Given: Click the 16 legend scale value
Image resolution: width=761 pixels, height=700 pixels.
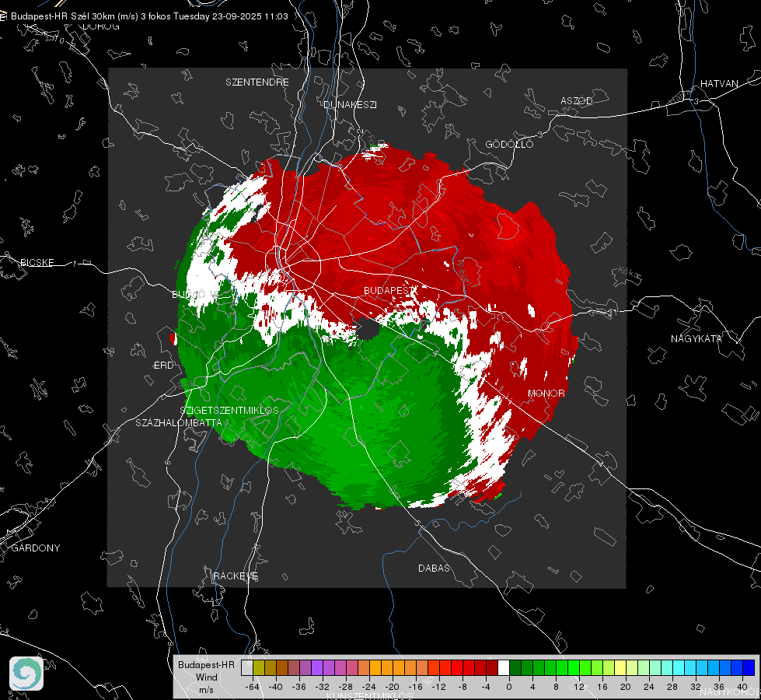Looking at the screenshot, I should pyautogui.click(x=602, y=687).
